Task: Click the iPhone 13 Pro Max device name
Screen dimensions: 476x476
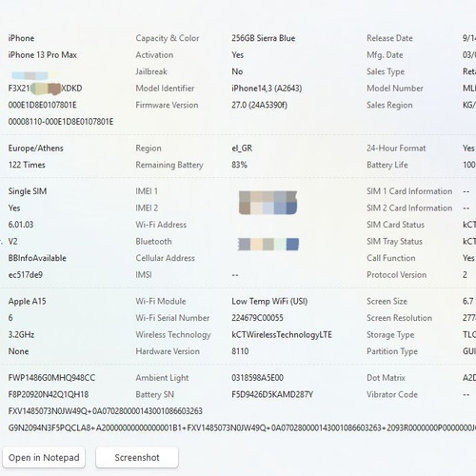Action: tap(43, 55)
